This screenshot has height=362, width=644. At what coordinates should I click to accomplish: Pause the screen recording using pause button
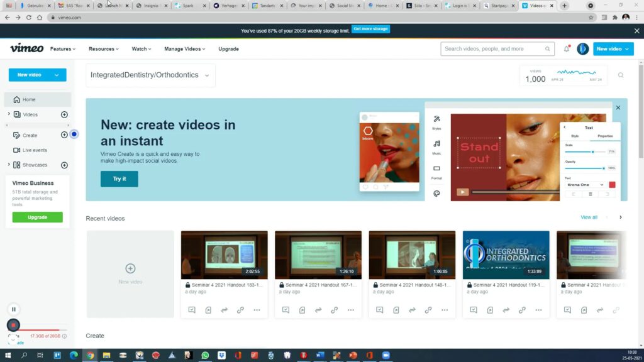[x=13, y=309]
